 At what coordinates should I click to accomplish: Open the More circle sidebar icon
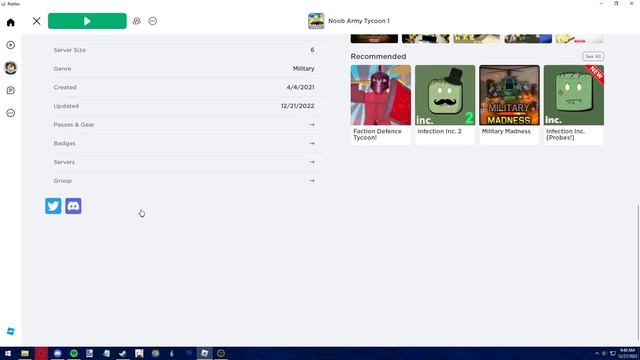pyautogui.click(x=11, y=113)
